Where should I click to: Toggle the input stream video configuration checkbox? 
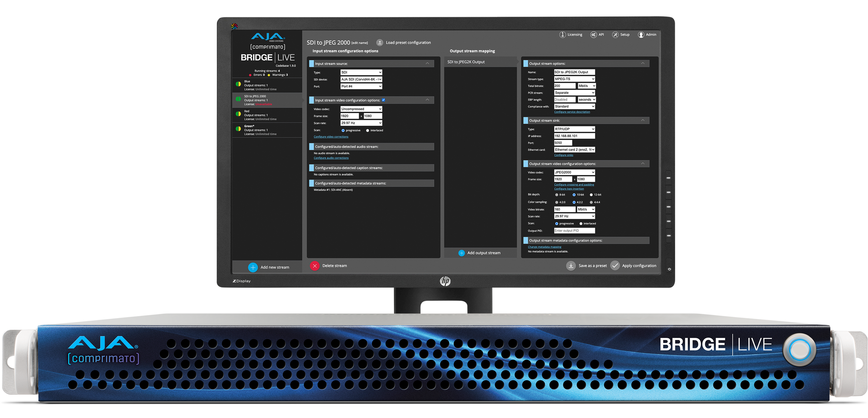[383, 100]
